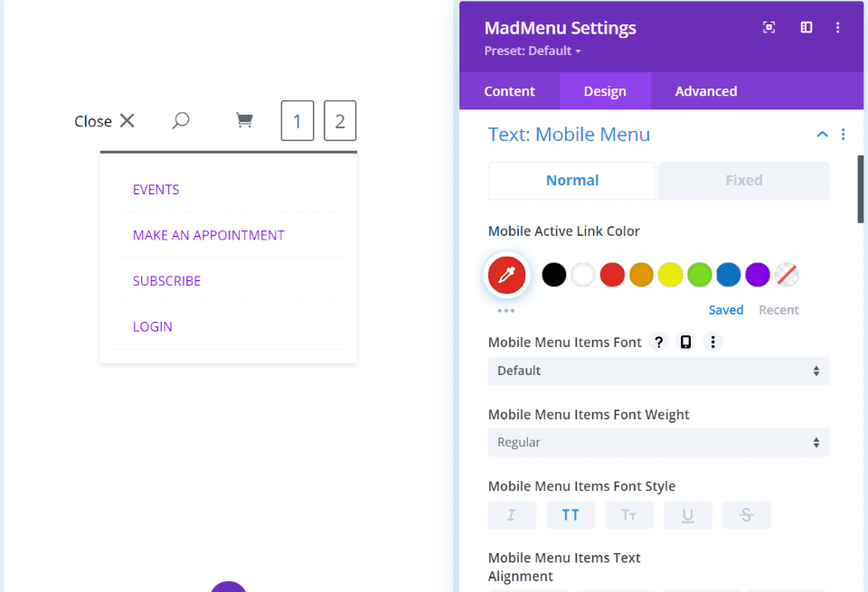Open the shopping cart icon
This screenshot has height=592, width=868.
(244, 120)
